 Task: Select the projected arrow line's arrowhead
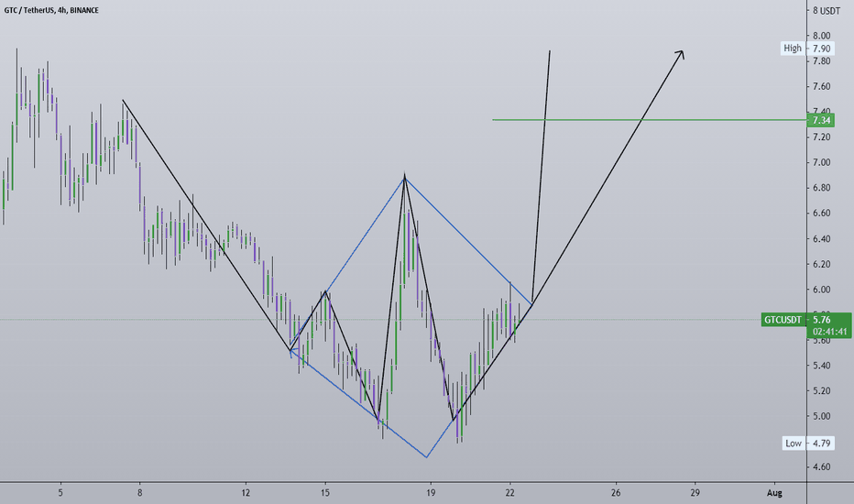[680, 54]
